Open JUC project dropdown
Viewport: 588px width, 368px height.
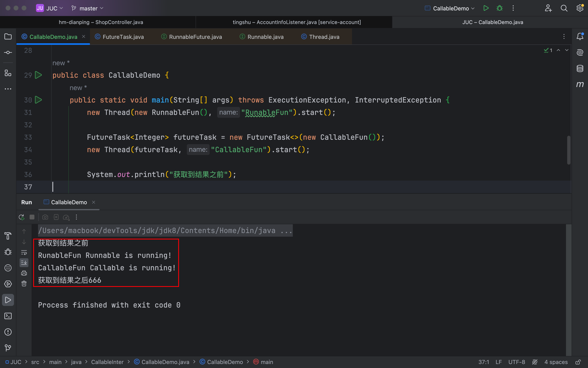[x=50, y=8]
